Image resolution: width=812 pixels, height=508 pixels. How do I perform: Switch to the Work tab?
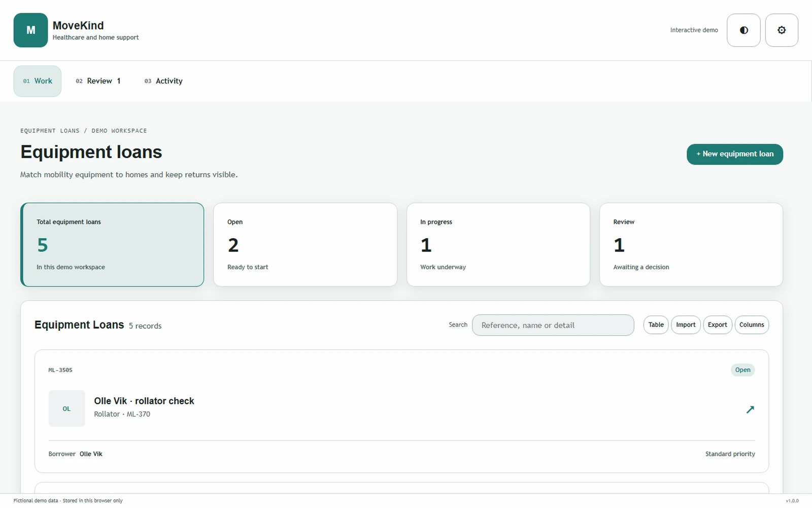coord(38,81)
